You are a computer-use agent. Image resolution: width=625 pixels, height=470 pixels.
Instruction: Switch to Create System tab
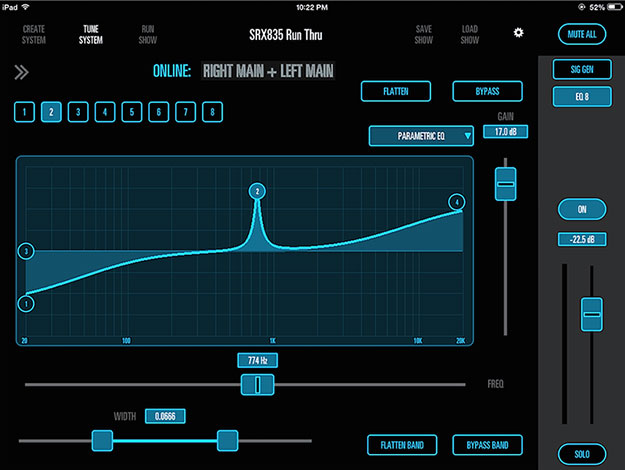[34, 35]
